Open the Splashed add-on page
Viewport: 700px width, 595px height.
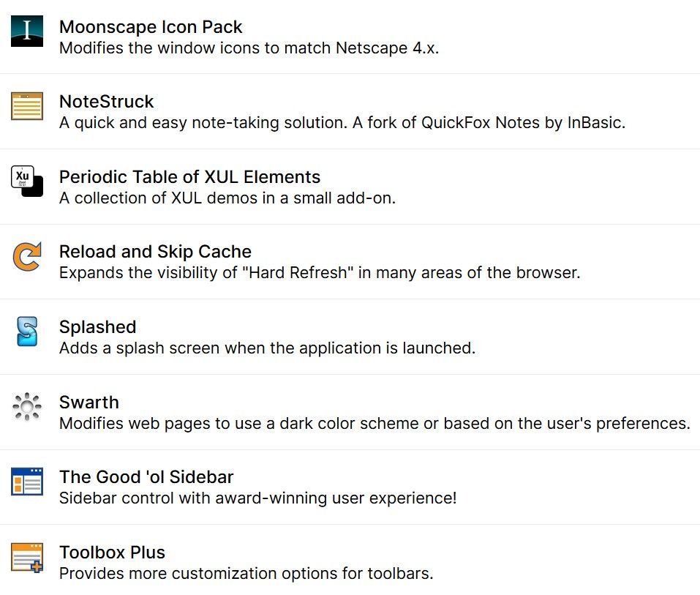pos(97,326)
